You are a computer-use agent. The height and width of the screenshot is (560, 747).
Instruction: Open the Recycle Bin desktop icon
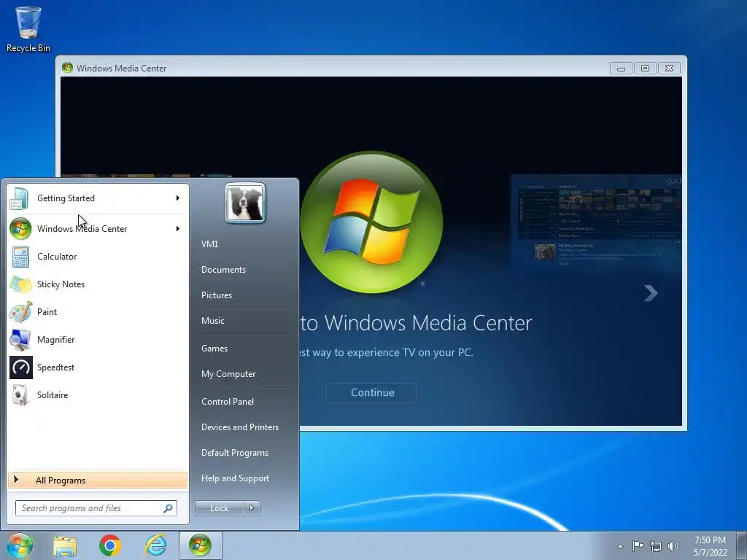[x=28, y=28]
